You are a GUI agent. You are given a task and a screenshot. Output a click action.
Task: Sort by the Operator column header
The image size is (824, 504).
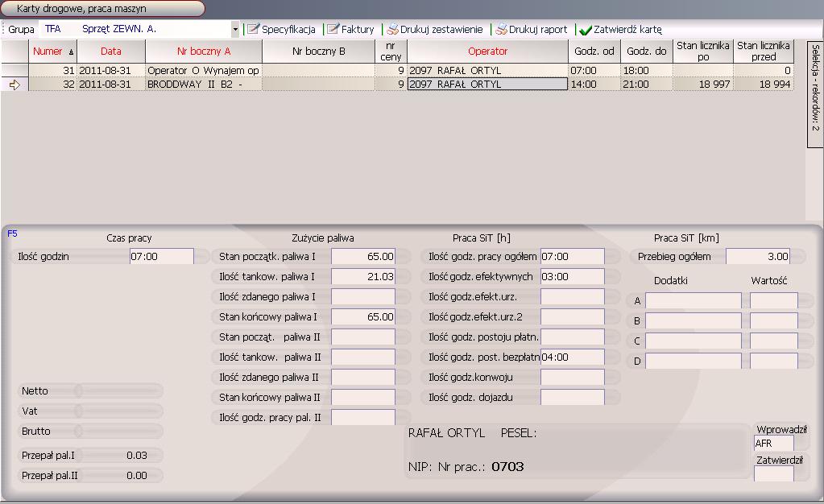click(x=487, y=52)
